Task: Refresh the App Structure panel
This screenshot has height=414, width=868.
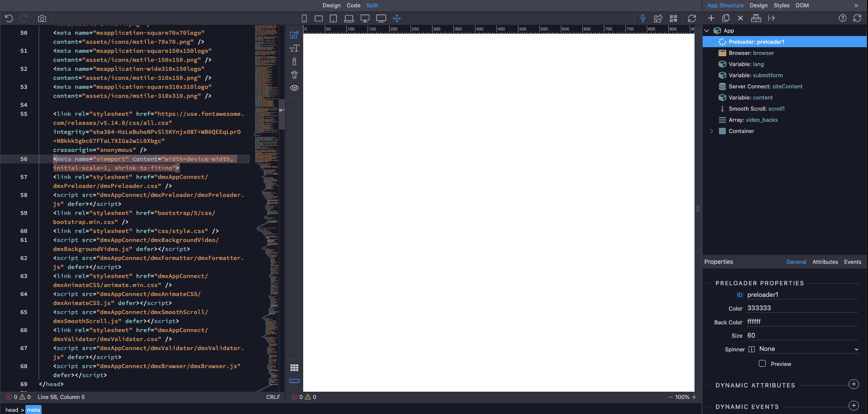Action: 857,18
